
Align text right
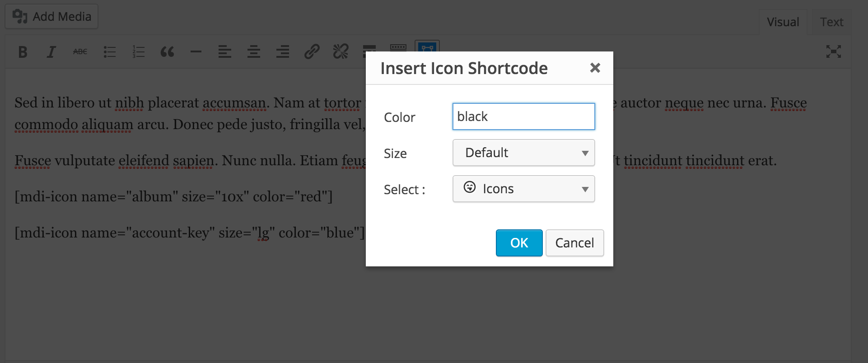(283, 52)
